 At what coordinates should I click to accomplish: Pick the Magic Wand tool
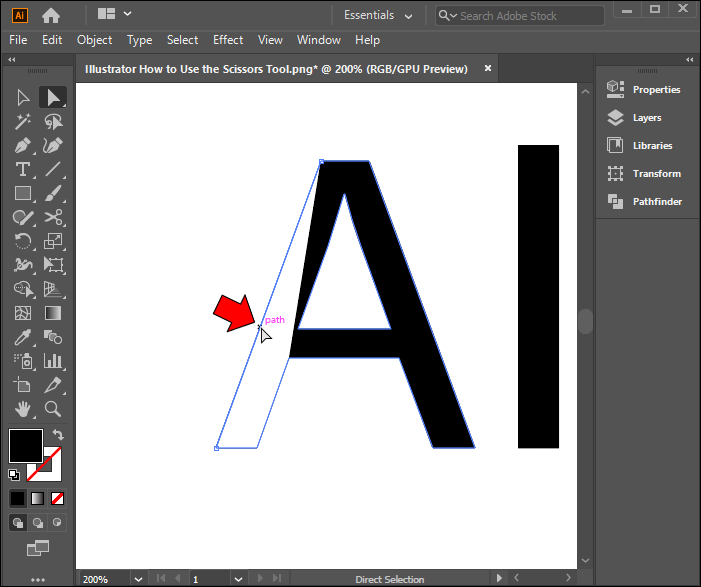(x=23, y=121)
